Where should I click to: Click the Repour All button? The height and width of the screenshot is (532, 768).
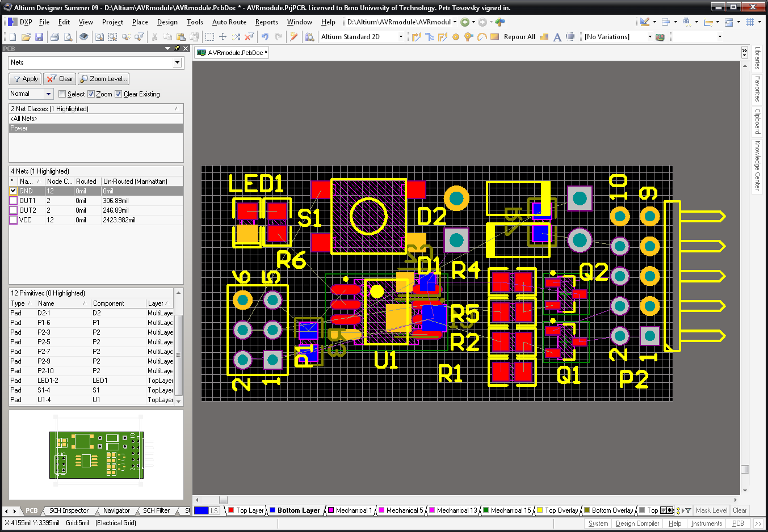[519, 37]
